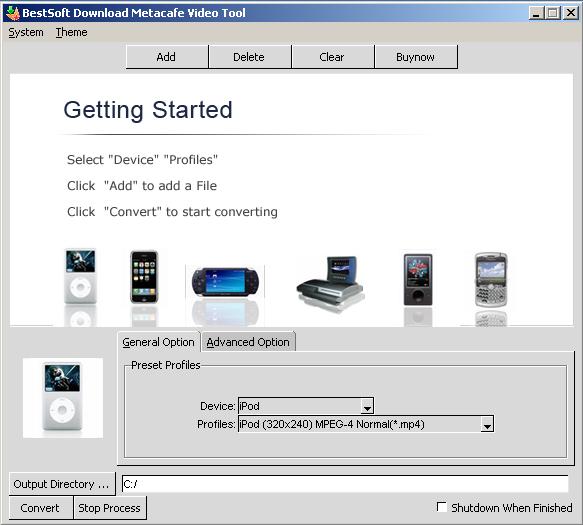Enable Shutdown When Finished checkbox
This screenshot has height=525, width=583.
tap(441, 507)
